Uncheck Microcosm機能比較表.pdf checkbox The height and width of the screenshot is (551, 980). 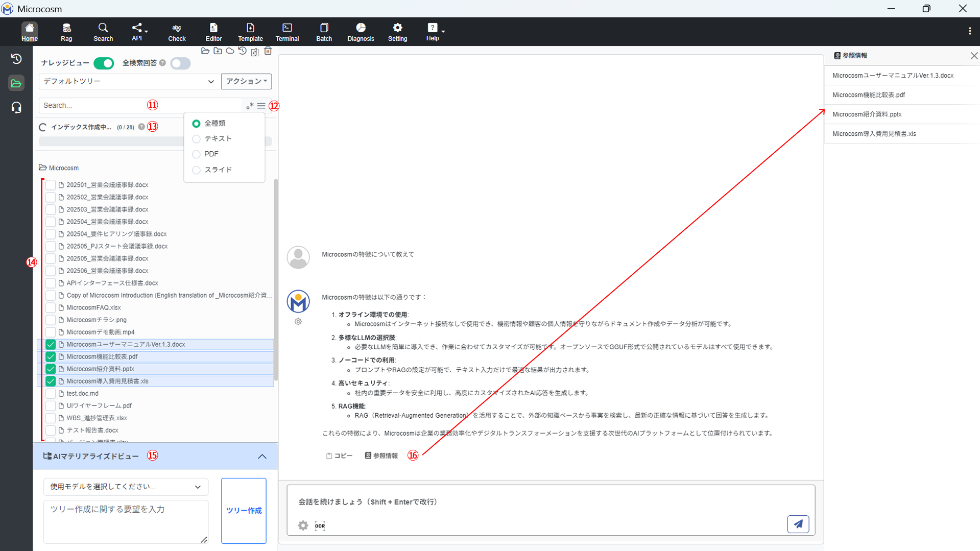[x=51, y=356]
